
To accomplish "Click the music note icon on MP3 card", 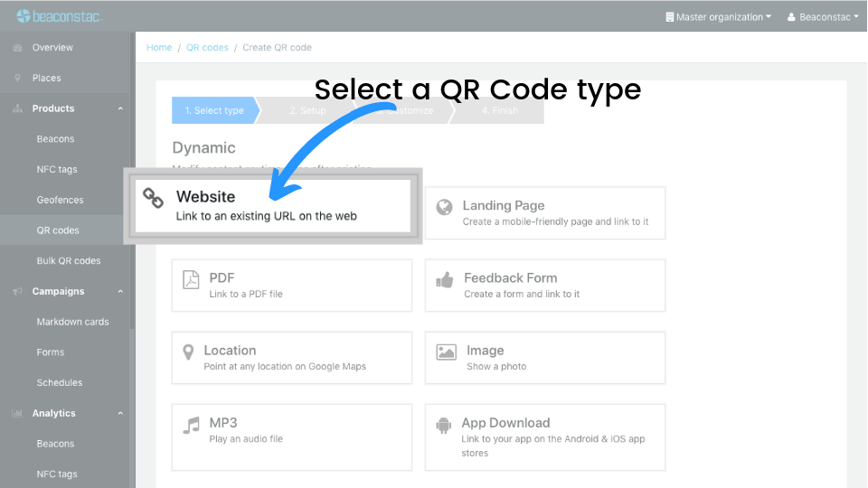I will tap(192, 426).
